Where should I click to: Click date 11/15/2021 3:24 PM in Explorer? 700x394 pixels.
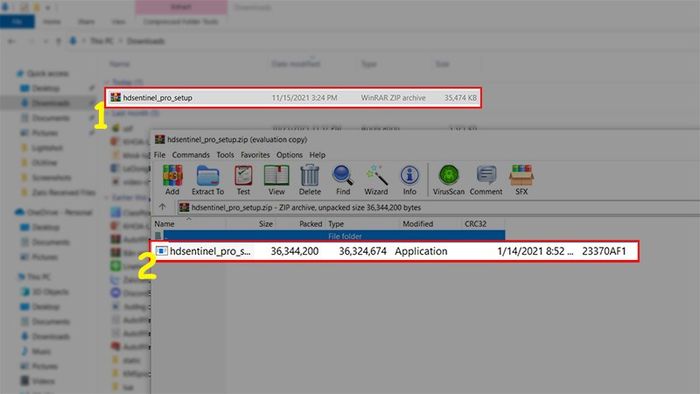(304, 97)
